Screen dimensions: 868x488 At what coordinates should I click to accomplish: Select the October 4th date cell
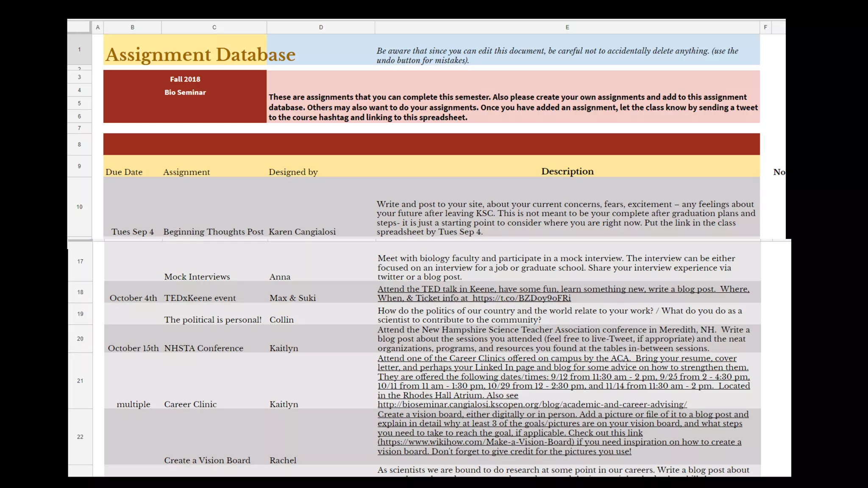(133, 298)
